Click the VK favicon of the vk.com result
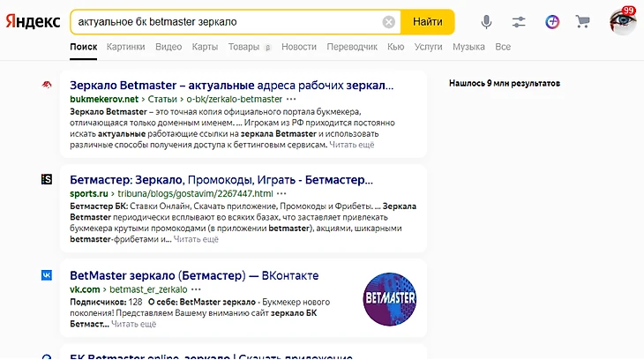644x360 pixels. pyautogui.click(x=47, y=275)
